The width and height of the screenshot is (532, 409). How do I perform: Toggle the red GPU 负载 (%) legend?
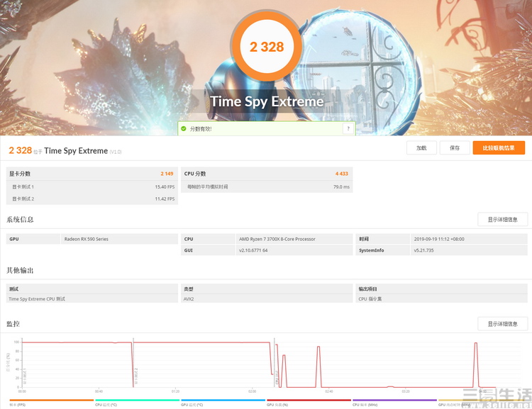(309, 403)
